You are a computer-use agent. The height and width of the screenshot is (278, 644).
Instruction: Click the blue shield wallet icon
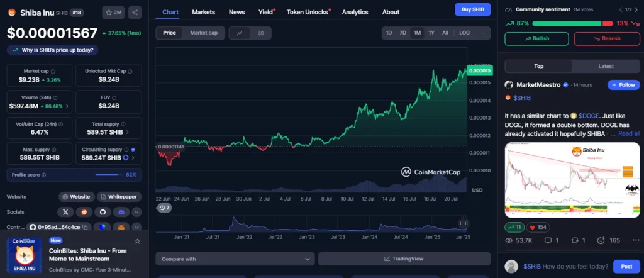pos(103,227)
